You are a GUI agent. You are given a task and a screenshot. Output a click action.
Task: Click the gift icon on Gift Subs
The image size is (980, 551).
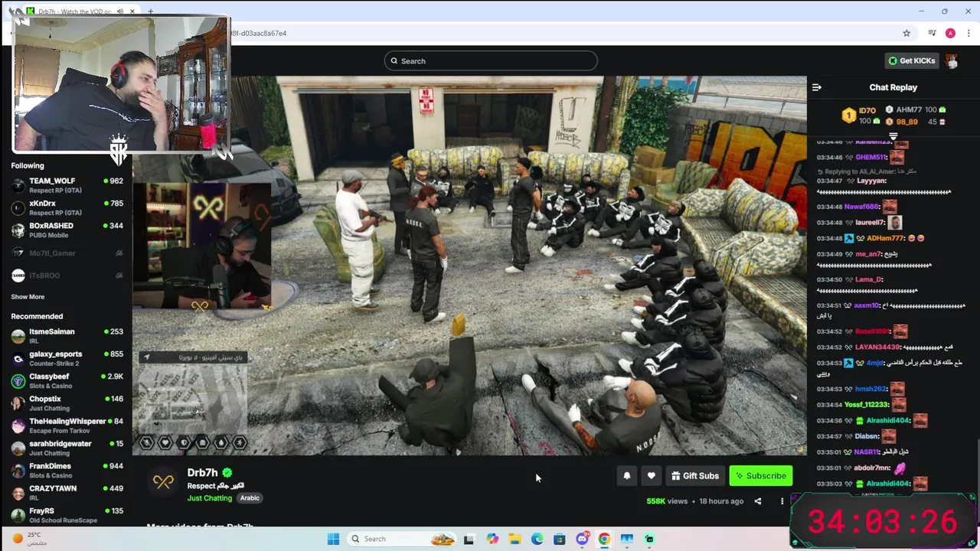click(x=675, y=476)
